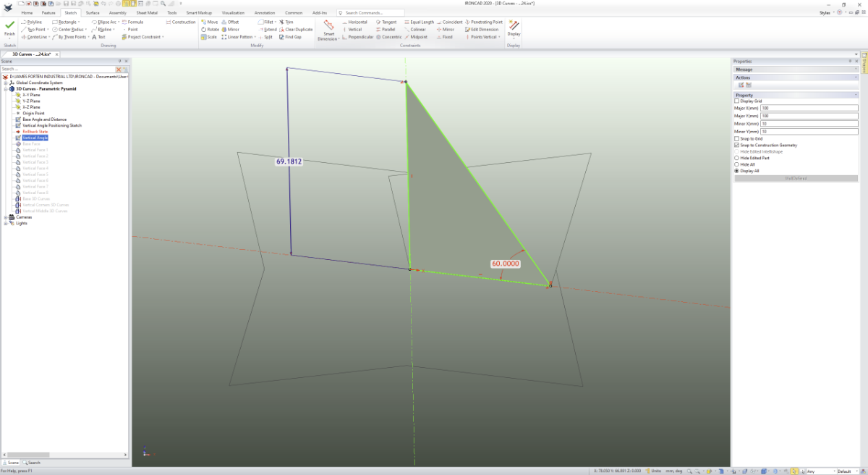Click the Major X(mm) input field
Image resolution: width=868 pixels, height=475 pixels.
click(x=809, y=109)
